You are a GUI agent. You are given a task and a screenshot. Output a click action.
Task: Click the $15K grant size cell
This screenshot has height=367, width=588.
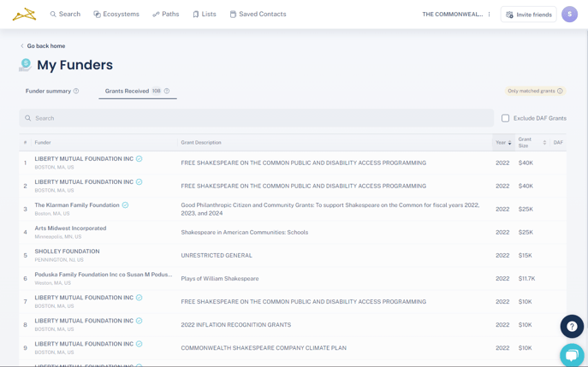coord(526,256)
